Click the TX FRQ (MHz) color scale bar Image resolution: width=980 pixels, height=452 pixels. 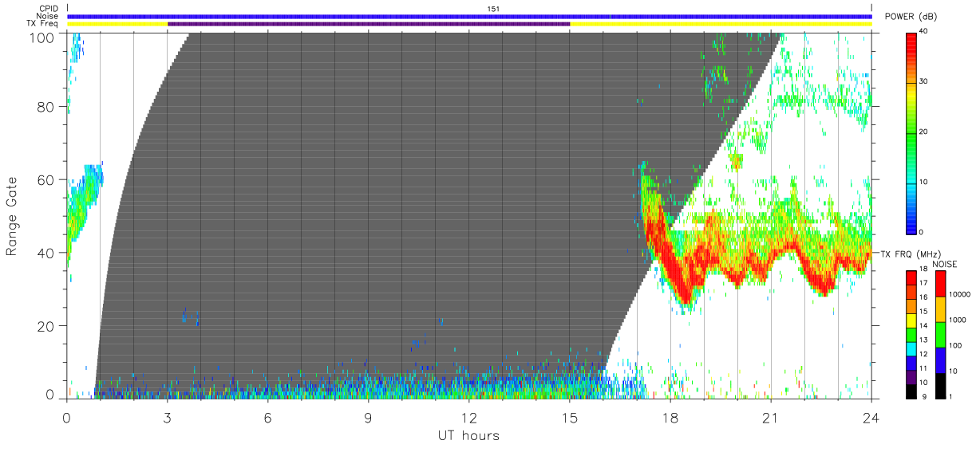click(x=911, y=335)
